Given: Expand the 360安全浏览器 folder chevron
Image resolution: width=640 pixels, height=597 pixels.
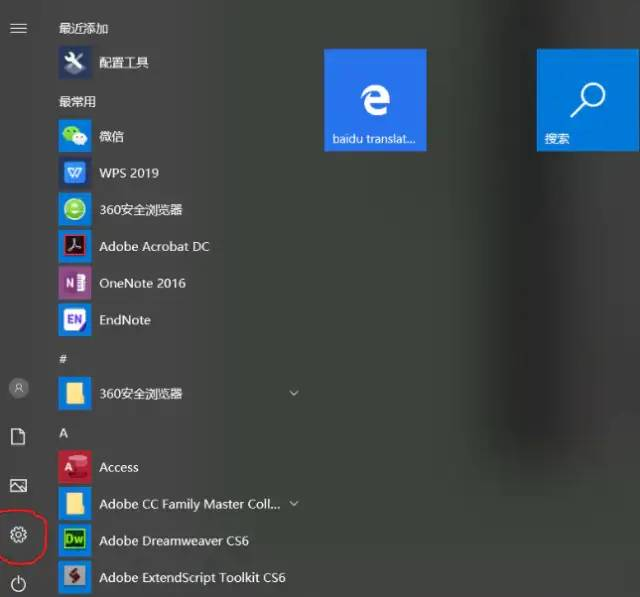Looking at the screenshot, I should pos(294,393).
